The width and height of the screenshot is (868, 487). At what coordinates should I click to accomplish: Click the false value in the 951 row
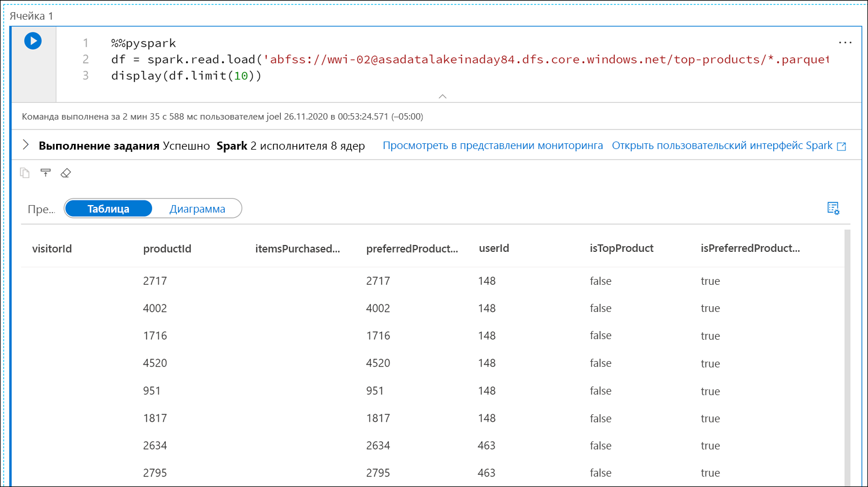(x=600, y=391)
